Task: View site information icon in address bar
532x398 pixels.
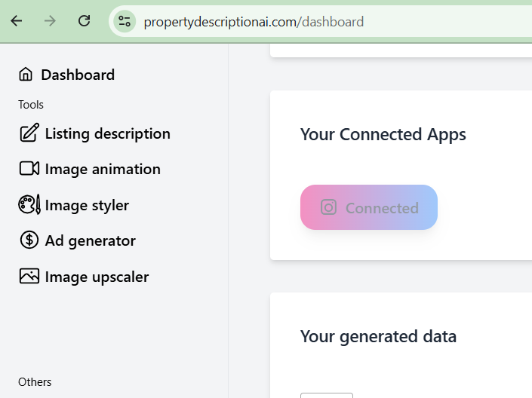Action: pyautogui.click(x=125, y=21)
